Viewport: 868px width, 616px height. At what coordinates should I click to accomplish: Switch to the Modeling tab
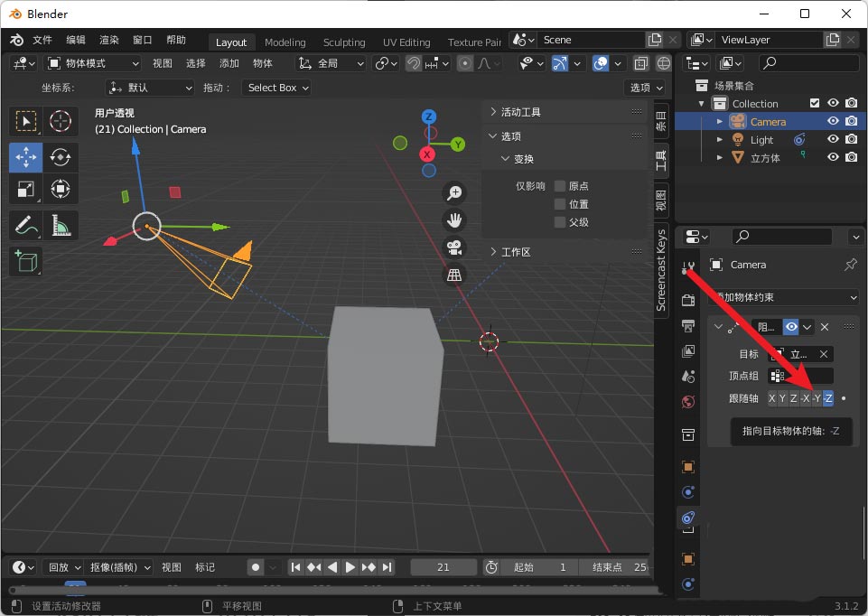coord(285,42)
